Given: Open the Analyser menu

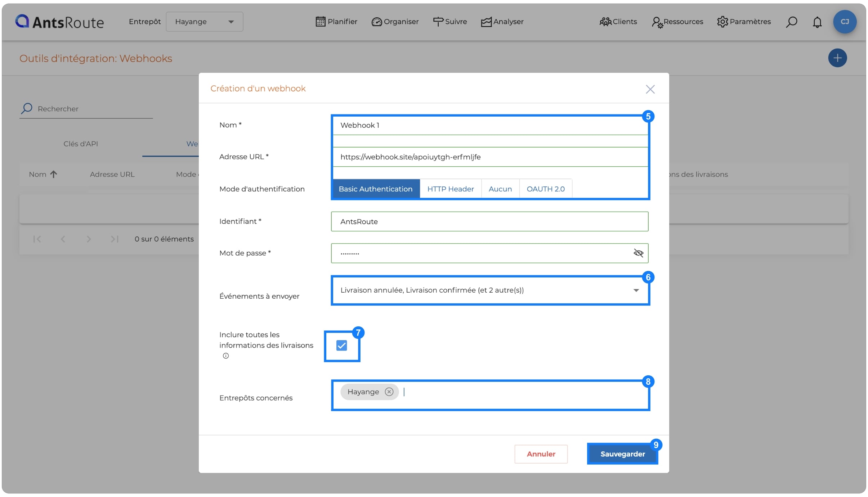Looking at the screenshot, I should click(x=502, y=22).
